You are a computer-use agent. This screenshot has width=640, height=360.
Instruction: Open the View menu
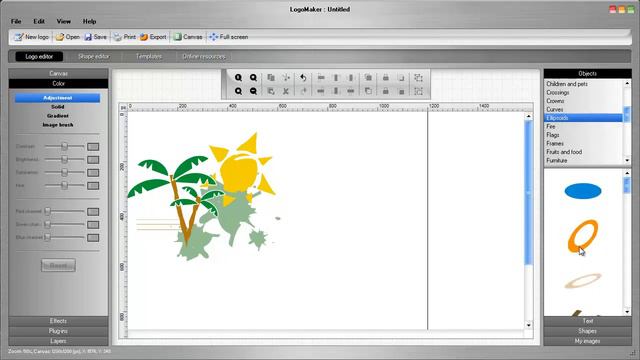pos(63,21)
